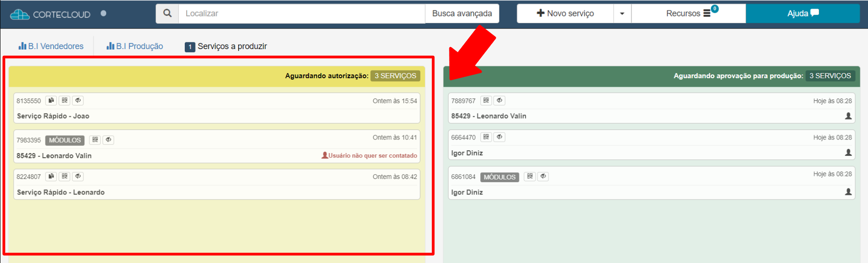The height and width of the screenshot is (263, 868).
Task: Toggle the hide eye icon on service 6664470
Action: [499, 137]
